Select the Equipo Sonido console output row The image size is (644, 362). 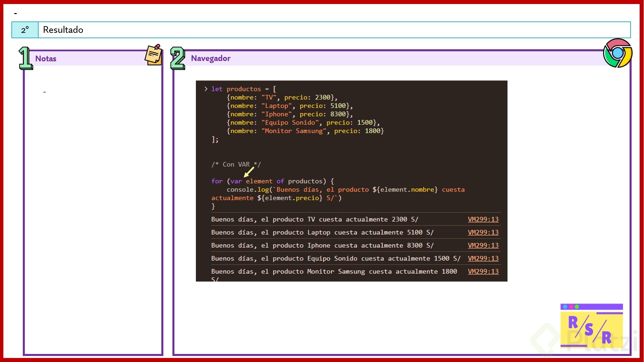(x=335, y=258)
